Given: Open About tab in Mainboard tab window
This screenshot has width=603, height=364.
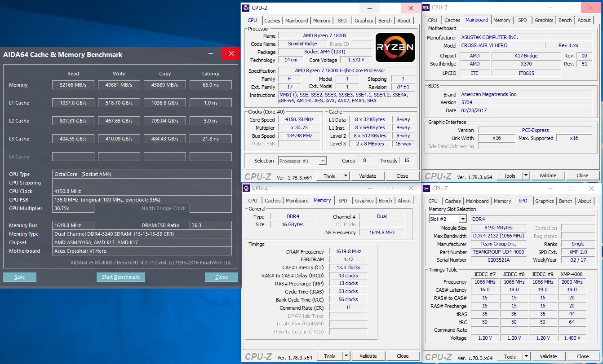Looking at the screenshot, I should 584,20.
